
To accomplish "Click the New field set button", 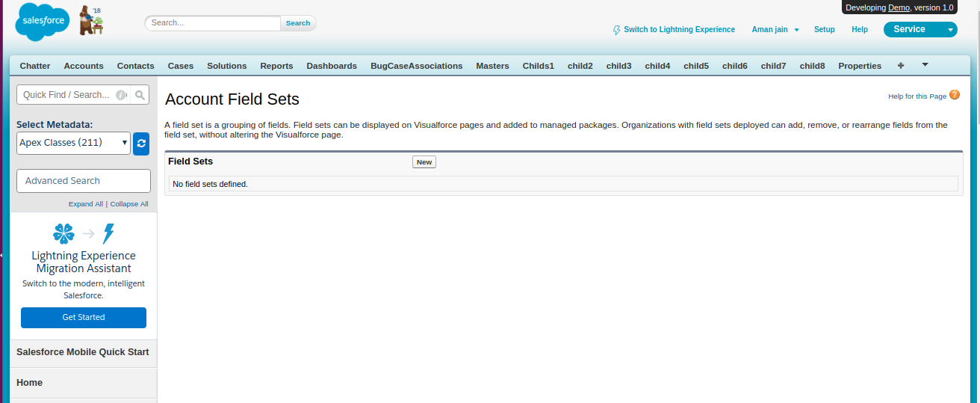I will [424, 162].
